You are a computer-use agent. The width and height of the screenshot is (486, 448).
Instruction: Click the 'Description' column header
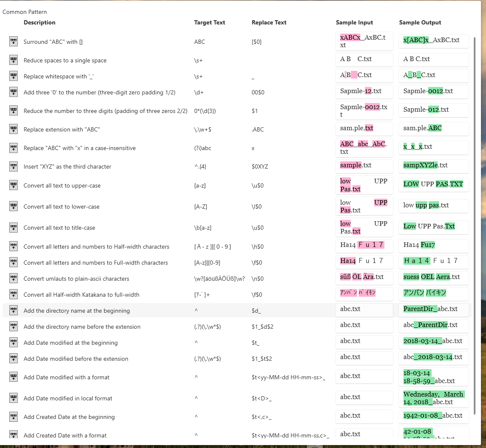click(40, 22)
